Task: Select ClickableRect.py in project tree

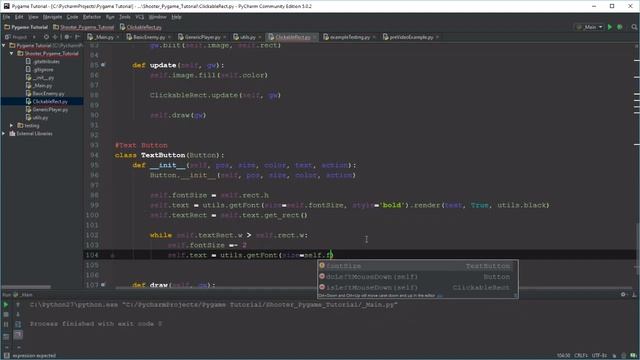Action: [47, 102]
